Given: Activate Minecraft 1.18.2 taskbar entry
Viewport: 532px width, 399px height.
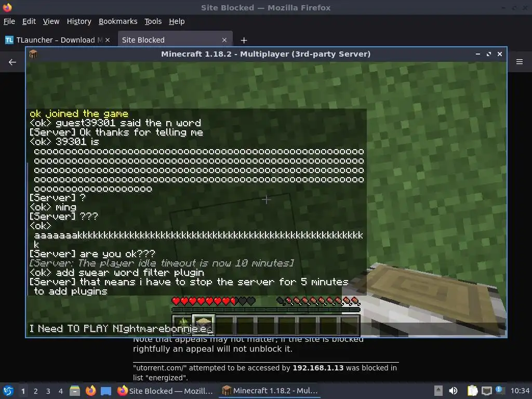Looking at the screenshot, I should 270,391.
